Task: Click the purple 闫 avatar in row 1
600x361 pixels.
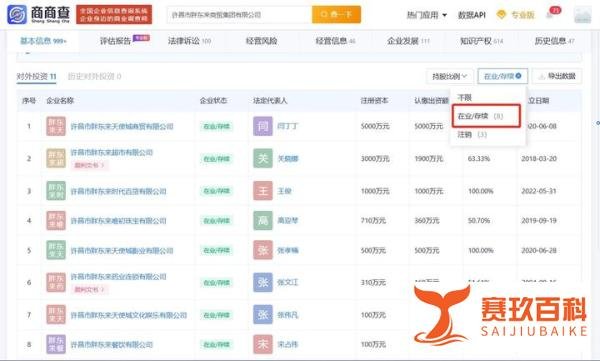Action: (x=263, y=126)
